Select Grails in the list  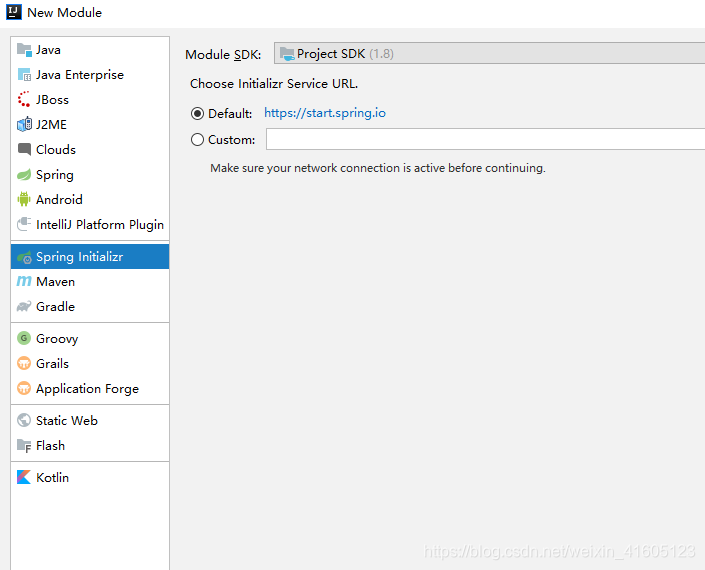pos(90,363)
